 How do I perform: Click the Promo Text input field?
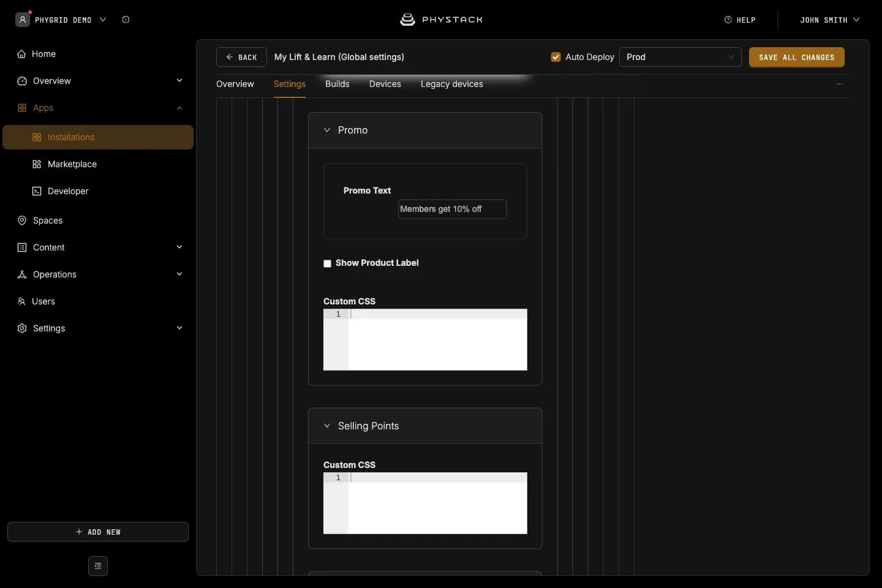tap(453, 209)
